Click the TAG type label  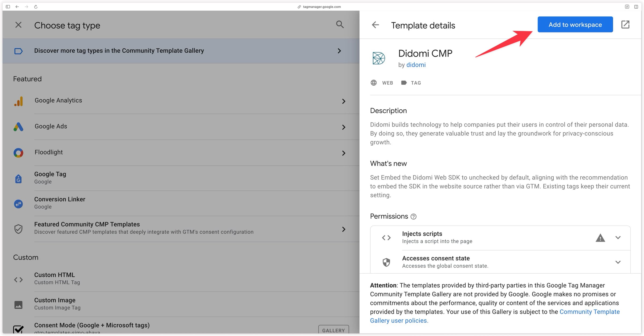pyautogui.click(x=416, y=83)
